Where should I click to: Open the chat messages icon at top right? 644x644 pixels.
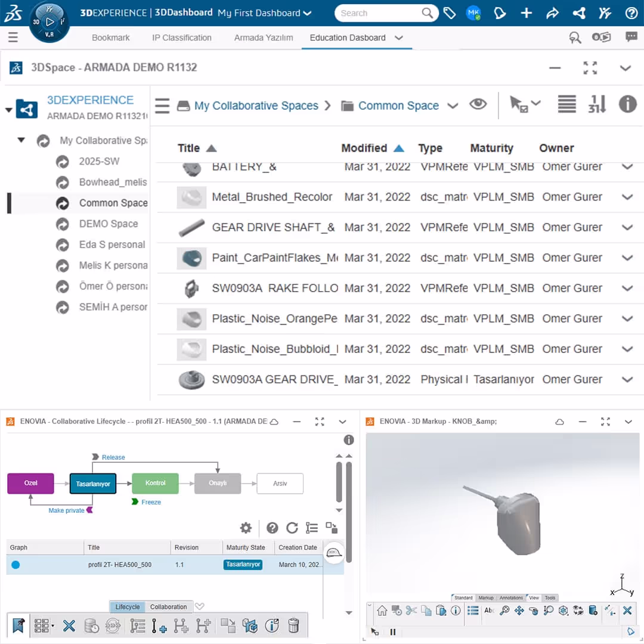[631, 38]
